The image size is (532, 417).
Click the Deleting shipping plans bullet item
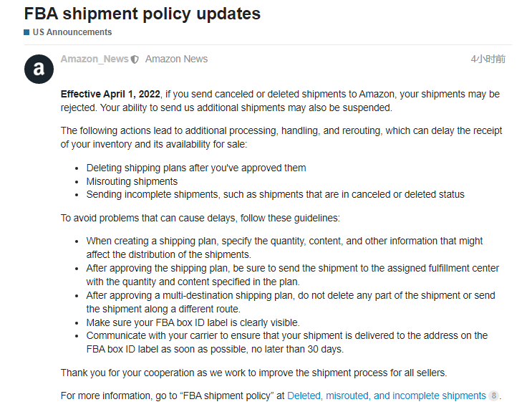tap(196, 168)
